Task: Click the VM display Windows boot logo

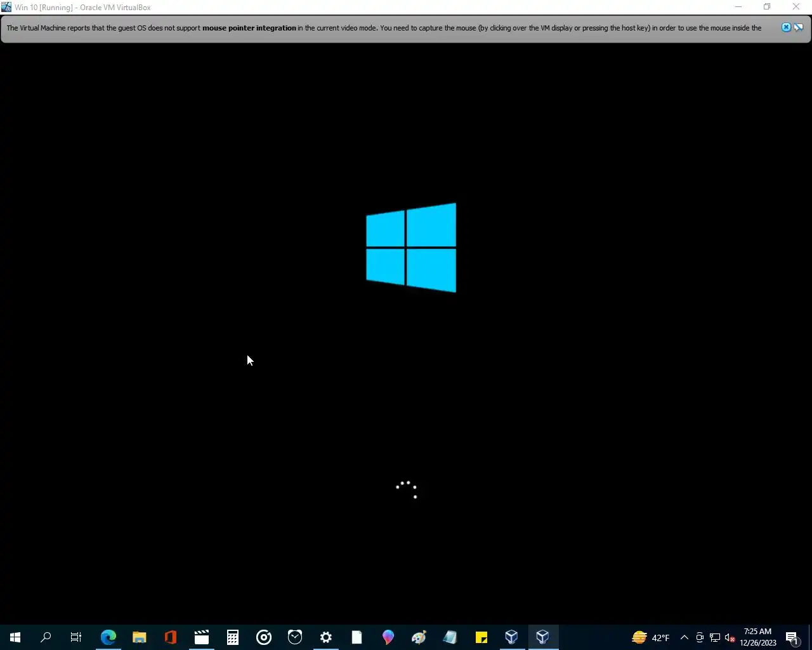Action: [x=411, y=248]
